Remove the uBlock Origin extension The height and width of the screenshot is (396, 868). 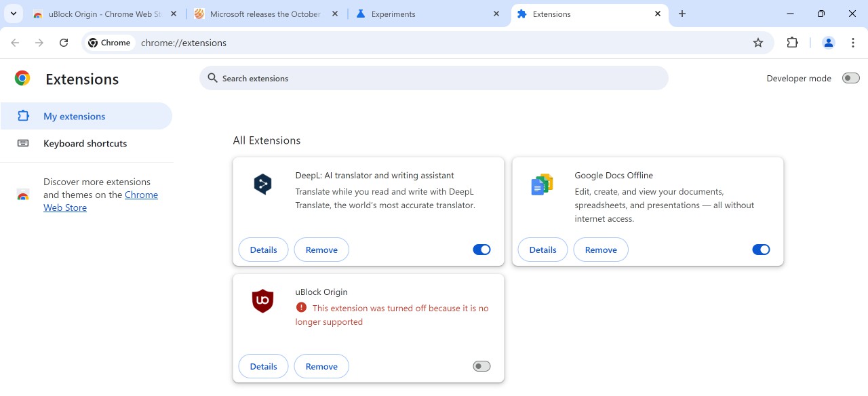point(321,366)
